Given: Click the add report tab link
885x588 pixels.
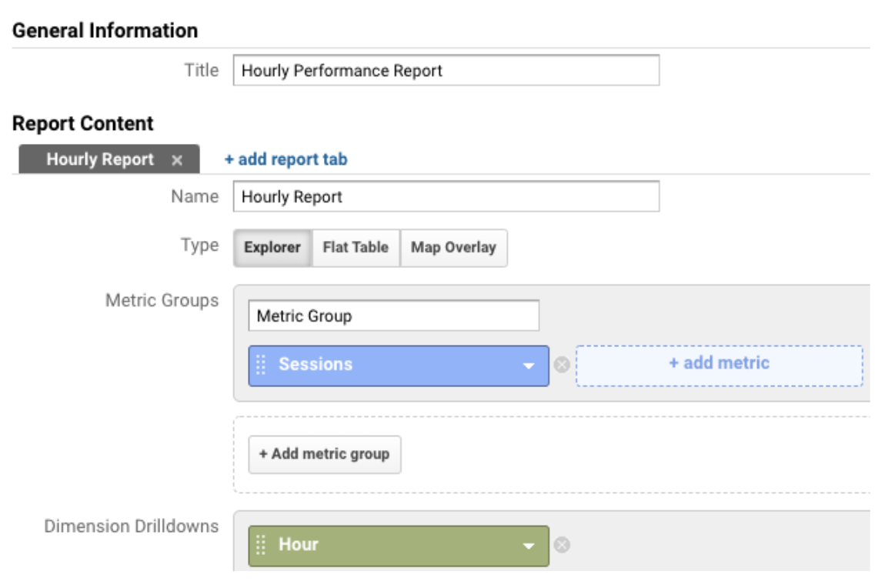Looking at the screenshot, I should tap(286, 159).
